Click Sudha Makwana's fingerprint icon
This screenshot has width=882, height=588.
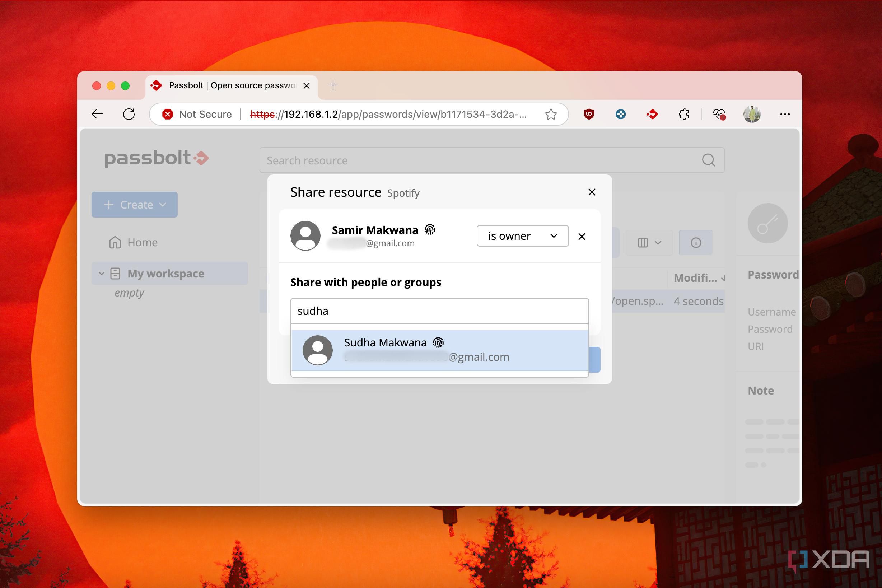coord(438,342)
